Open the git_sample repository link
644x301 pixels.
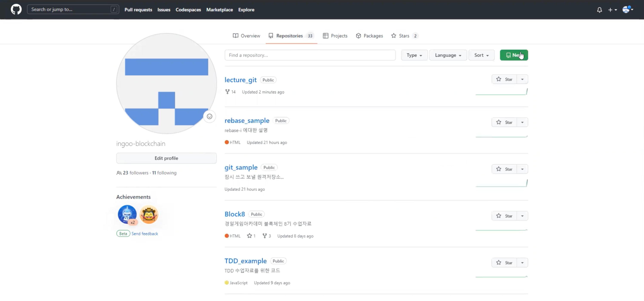(x=241, y=167)
